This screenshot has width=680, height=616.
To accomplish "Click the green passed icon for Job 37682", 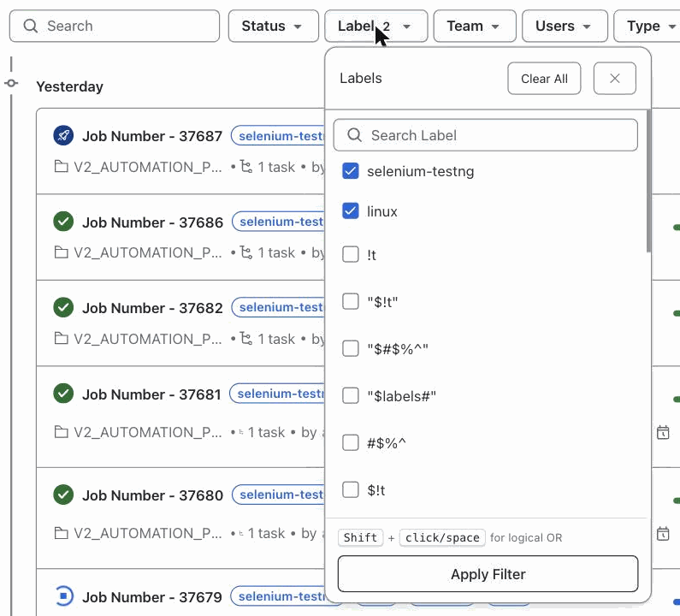I will coord(63,307).
